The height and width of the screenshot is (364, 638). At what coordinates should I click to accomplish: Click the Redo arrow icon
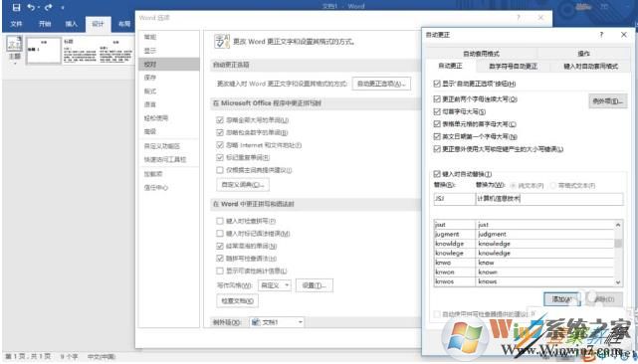tap(49, 7)
